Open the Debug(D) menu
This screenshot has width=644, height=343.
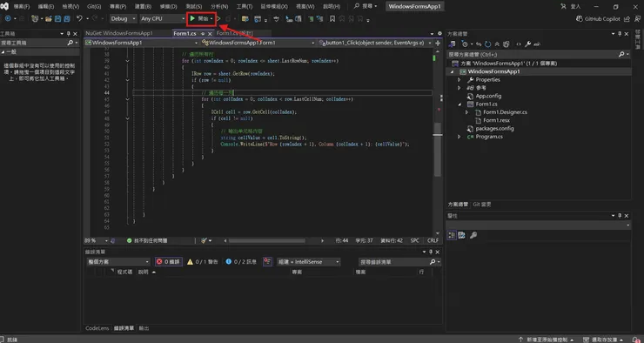coord(168,7)
